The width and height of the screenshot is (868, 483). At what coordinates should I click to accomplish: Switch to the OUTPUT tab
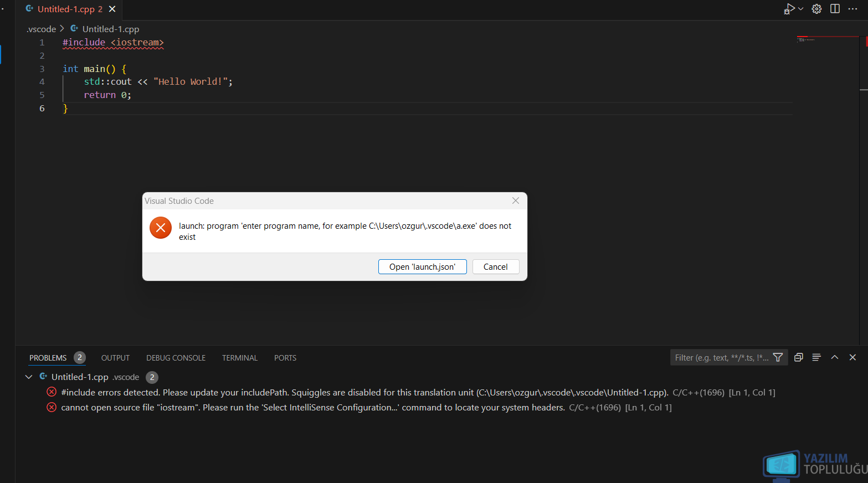click(x=115, y=358)
